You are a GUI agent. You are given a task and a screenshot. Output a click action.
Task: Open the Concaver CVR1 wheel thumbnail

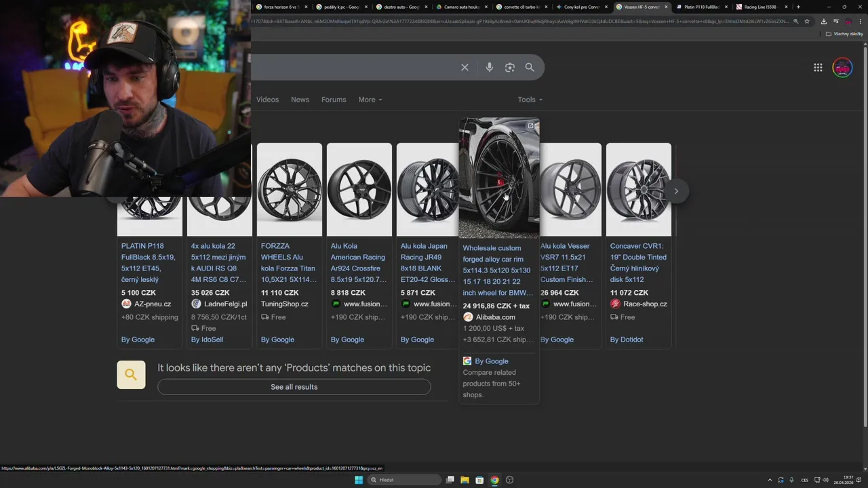639,190
